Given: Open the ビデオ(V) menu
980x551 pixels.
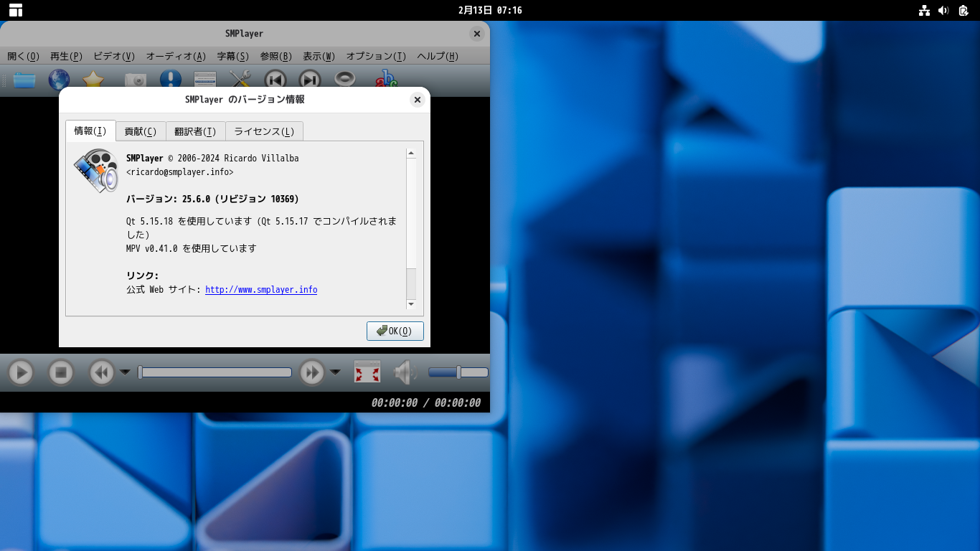Looking at the screenshot, I should pyautogui.click(x=114, y=56).
